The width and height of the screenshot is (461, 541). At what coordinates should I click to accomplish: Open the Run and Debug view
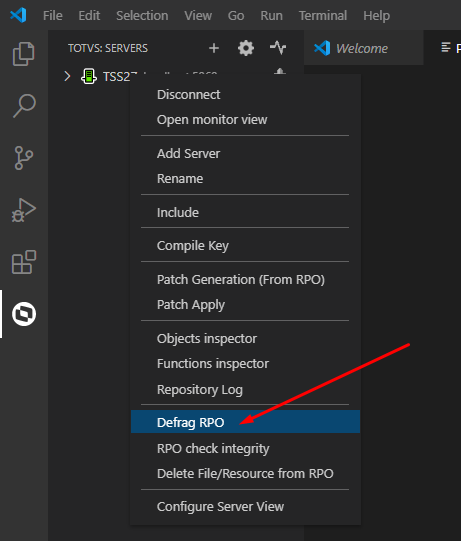(24, 210)
